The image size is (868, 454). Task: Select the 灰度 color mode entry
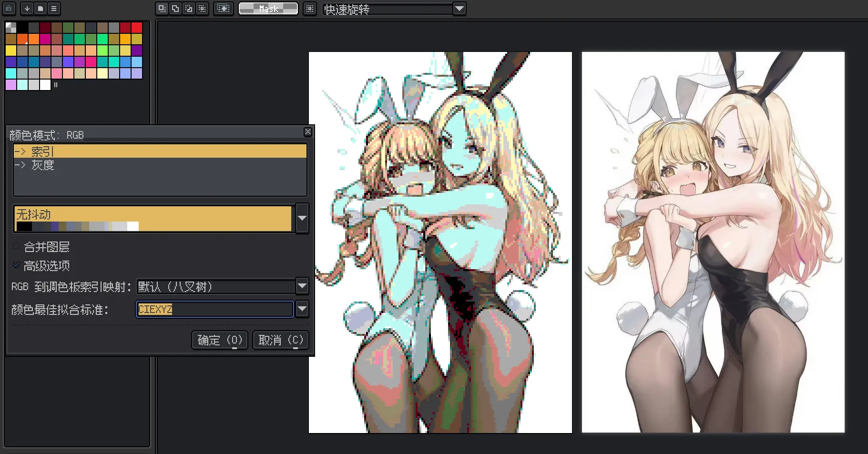coord(160,165)
